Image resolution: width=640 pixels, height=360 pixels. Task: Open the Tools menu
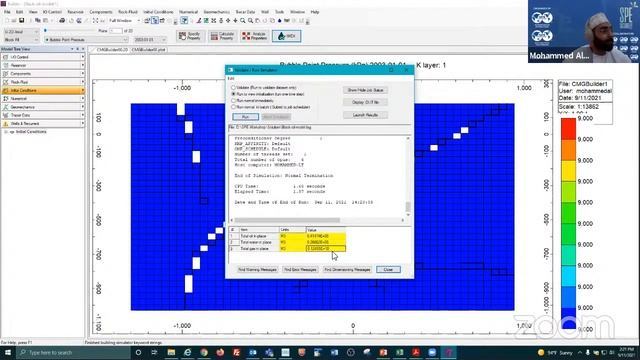point(280,12)
